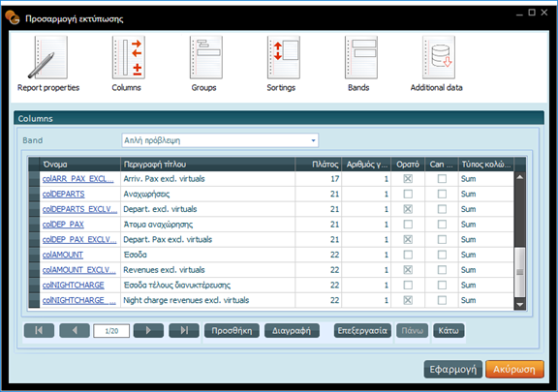Toggle Ορατό checkbox for colDEPARTS row
This screenshot has height=392, width=558.
pyautogui.click(x=408, y=194)
